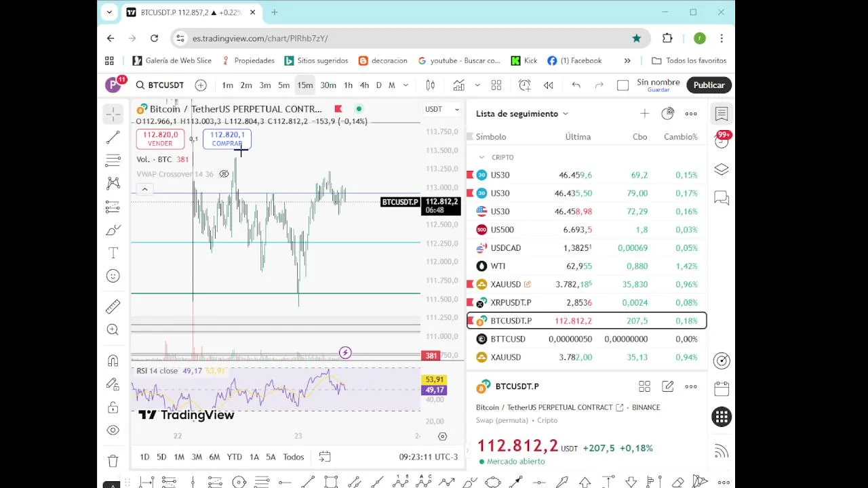Screen dimensions: 868x488
Task: Open chart scale settings gear
Action: click(442, 436)
